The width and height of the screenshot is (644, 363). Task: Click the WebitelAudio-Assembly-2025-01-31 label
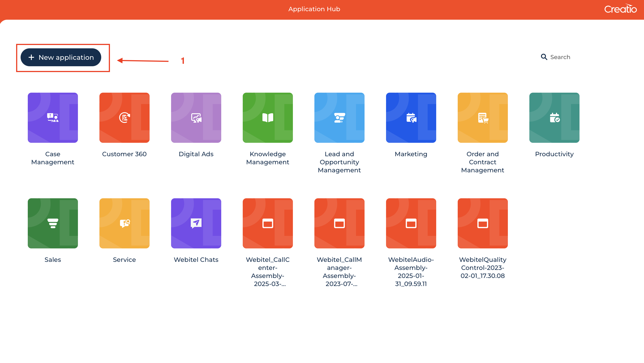[411, 271]
